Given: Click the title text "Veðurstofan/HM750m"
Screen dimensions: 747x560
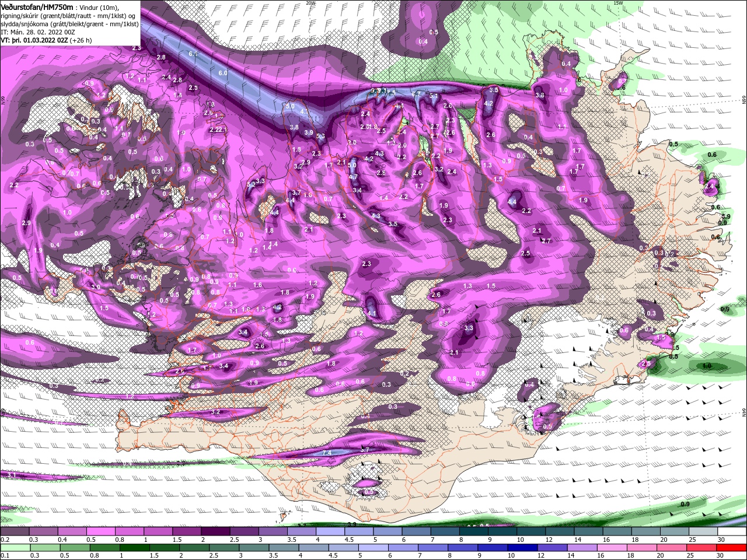Looking at the screenshot, I should tap(37, 7).
